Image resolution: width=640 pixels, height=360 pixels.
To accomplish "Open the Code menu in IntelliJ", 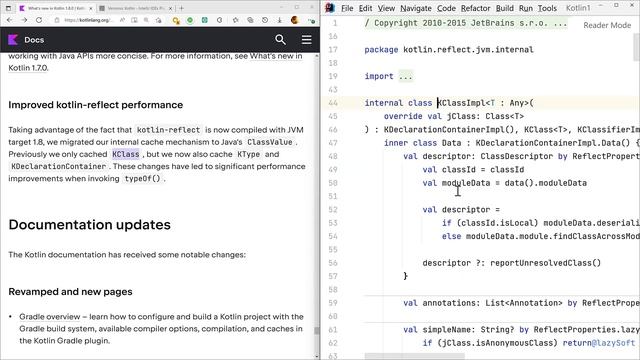I will click(x=446, y=8).
